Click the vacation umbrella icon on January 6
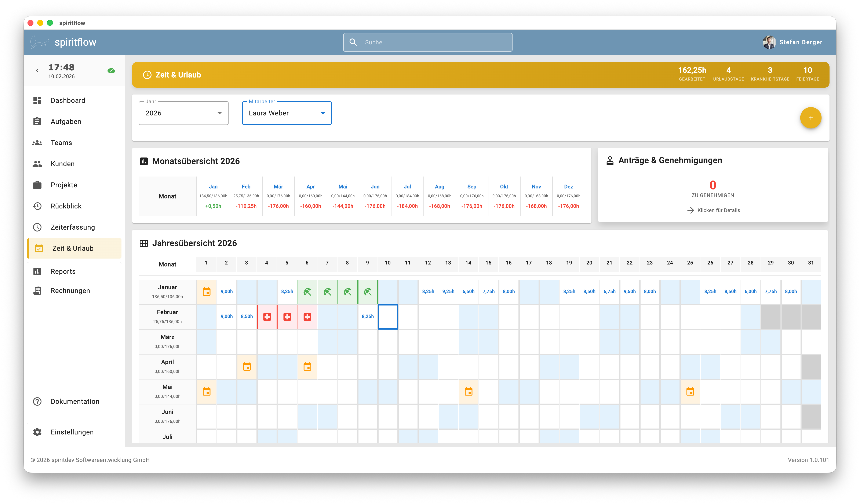 coord(307,292)
